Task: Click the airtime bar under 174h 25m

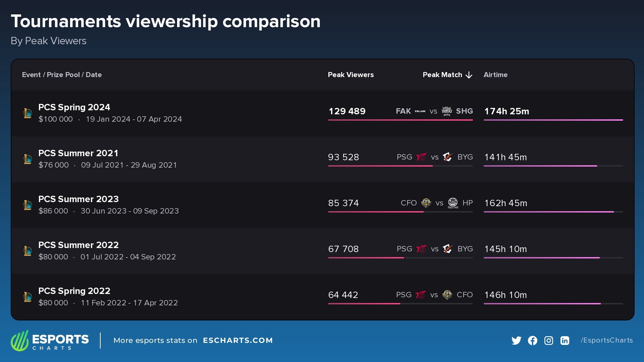Action: coord(553,120)
